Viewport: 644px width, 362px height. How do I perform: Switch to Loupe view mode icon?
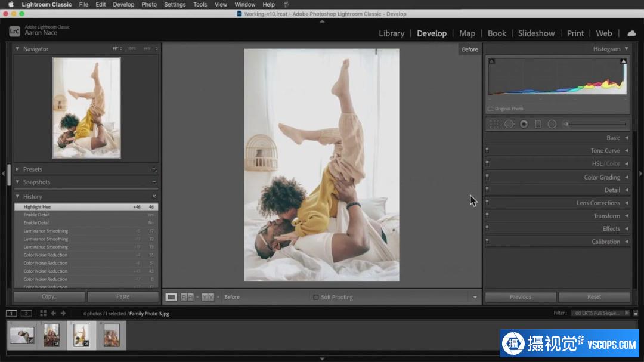(171, 297)
